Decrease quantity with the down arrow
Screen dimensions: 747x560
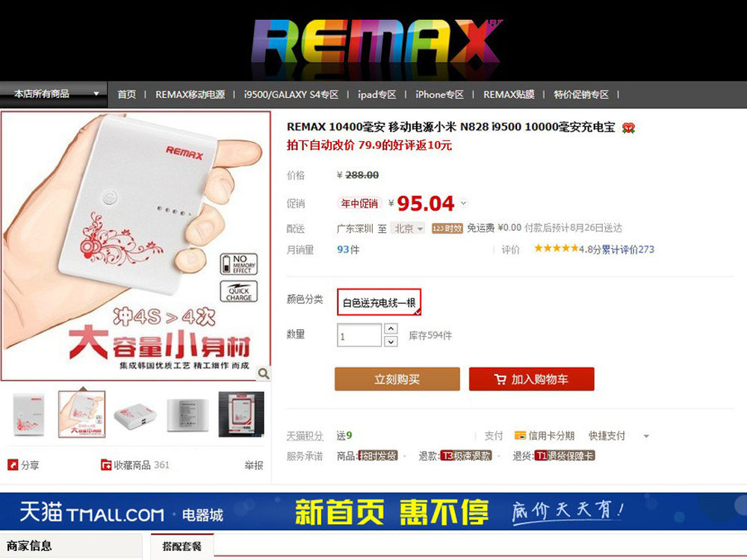[x=391, y=341]
